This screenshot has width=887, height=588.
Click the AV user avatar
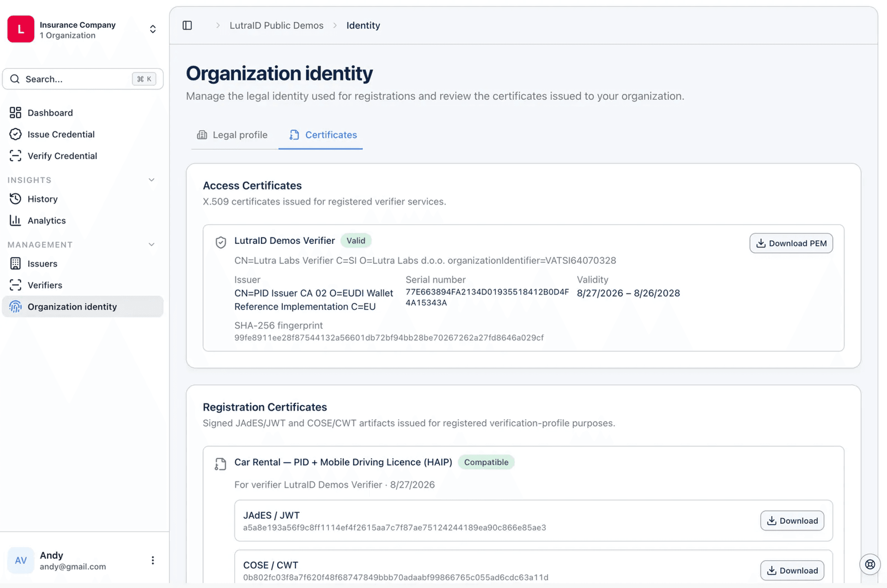[x=21, y=560]
